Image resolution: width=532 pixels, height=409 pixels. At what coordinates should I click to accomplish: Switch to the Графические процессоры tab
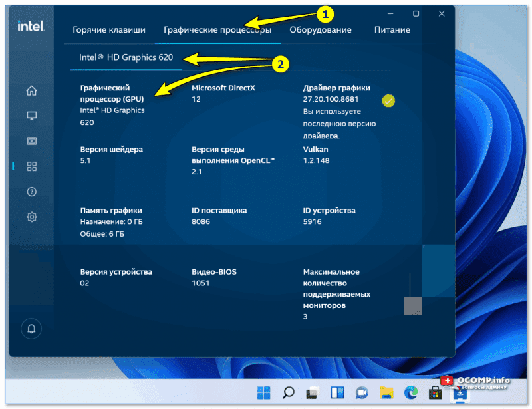point(217,30)
